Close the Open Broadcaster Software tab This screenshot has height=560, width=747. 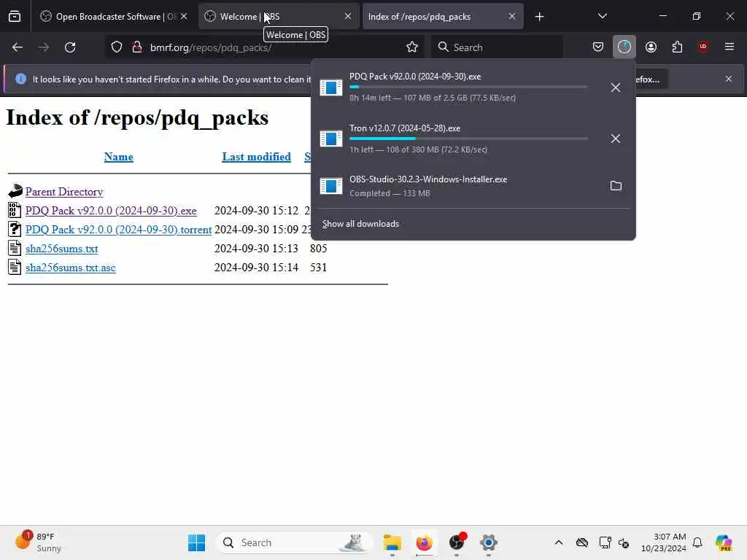pos(184,16)
